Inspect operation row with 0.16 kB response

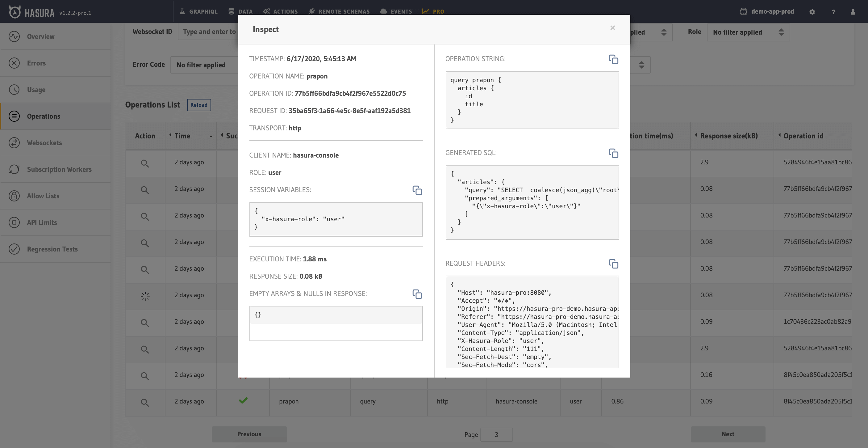pyautogui.click(x=145, y=376)
